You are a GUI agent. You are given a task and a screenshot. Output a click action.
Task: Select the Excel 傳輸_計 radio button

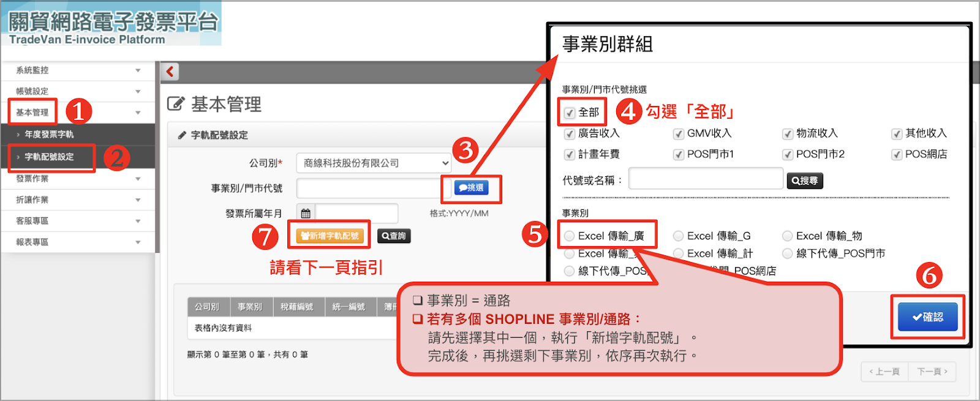(x=679, y=253)
